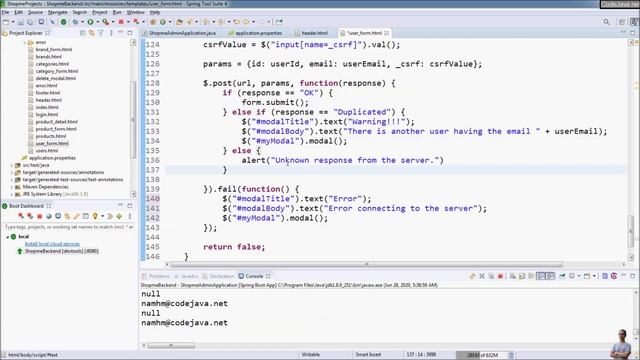640x360 pixels.
Task: Open the Window menu
Action: [x=135, y=12]
